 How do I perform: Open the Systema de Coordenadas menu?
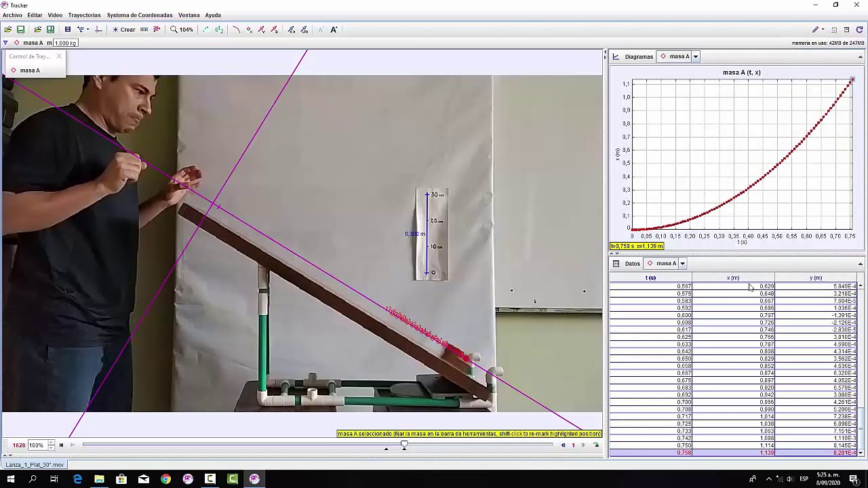(140, 15)
